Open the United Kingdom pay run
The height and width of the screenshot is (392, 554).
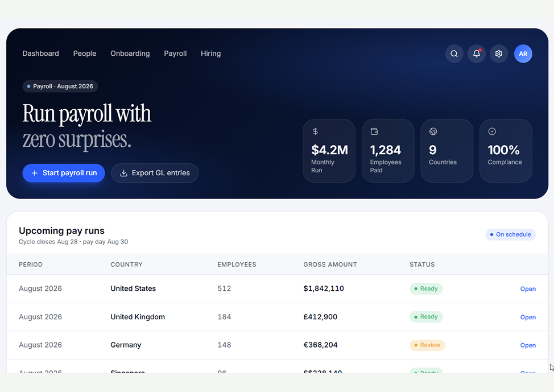[528, 317]
